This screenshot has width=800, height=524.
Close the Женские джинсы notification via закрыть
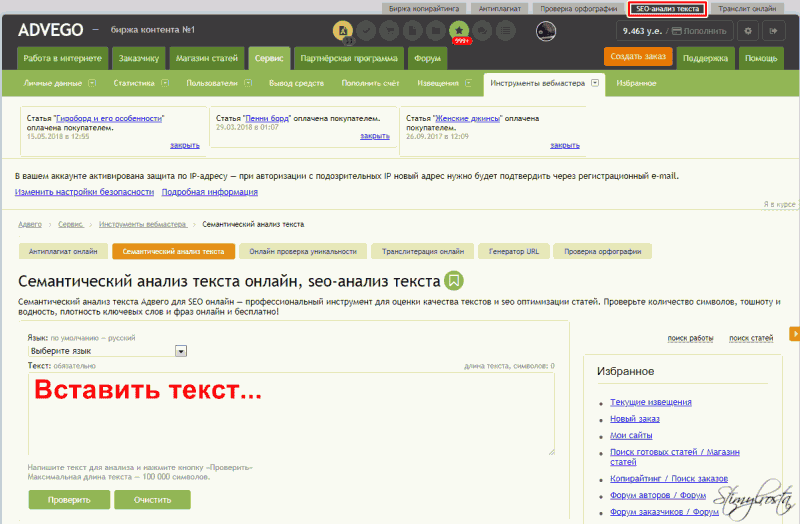[565, 145]
